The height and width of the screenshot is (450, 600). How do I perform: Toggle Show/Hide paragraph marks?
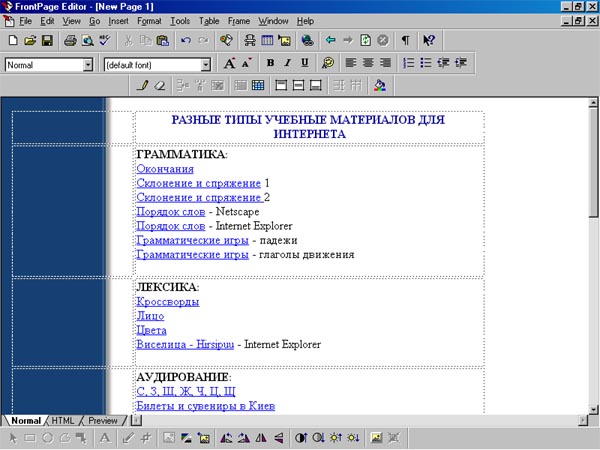pyautogui.click(x=406, y=41)
